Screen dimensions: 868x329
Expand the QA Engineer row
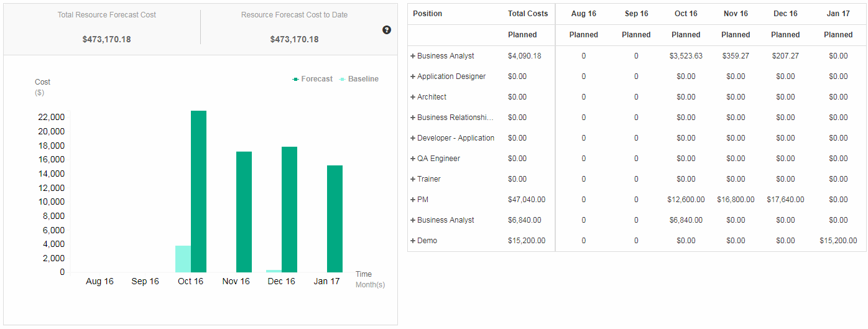[413, 159]
